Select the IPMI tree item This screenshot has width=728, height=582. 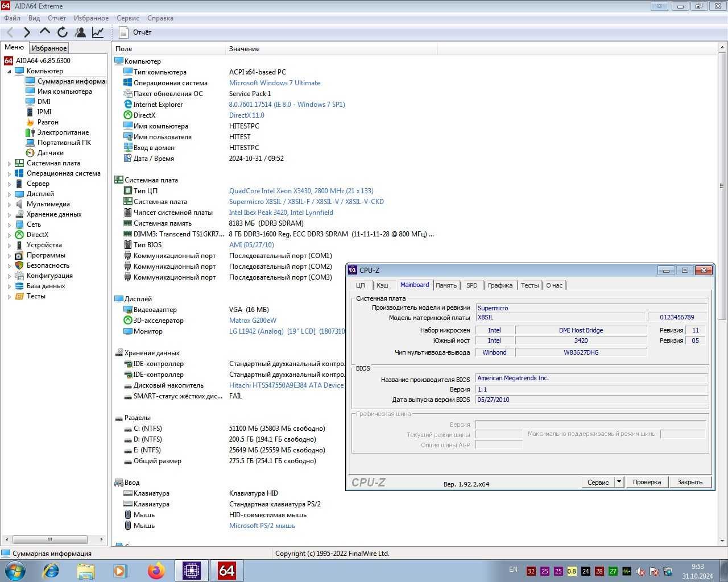[44, 112]
